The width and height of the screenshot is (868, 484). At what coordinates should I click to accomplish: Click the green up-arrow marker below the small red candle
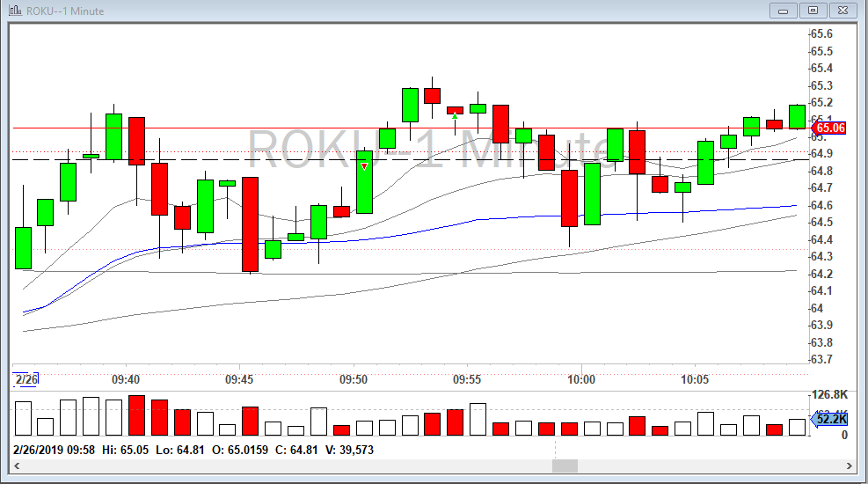(x=455, y=115)
